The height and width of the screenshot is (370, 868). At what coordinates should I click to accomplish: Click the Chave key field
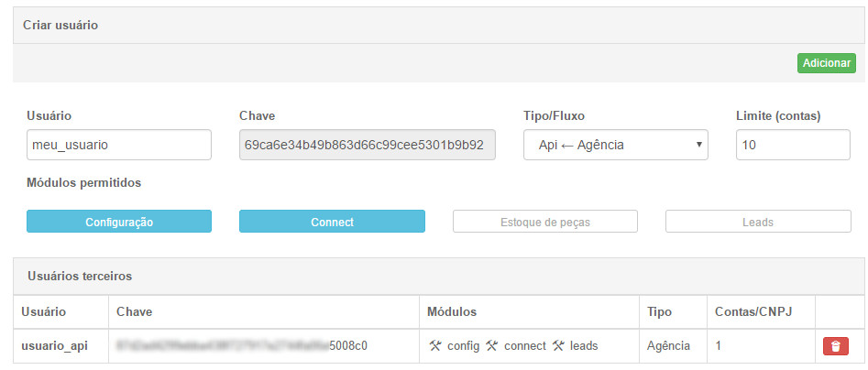pos(367,145)
